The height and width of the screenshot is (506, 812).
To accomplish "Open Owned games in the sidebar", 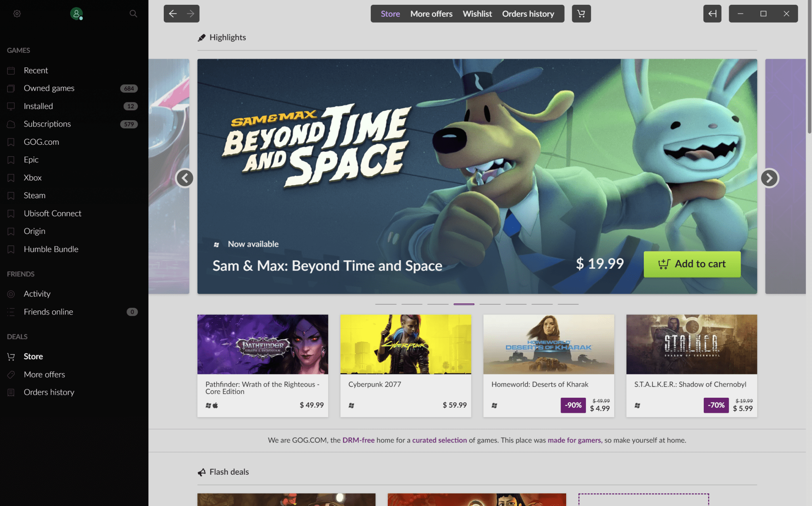I will click(x=49, y=88).
